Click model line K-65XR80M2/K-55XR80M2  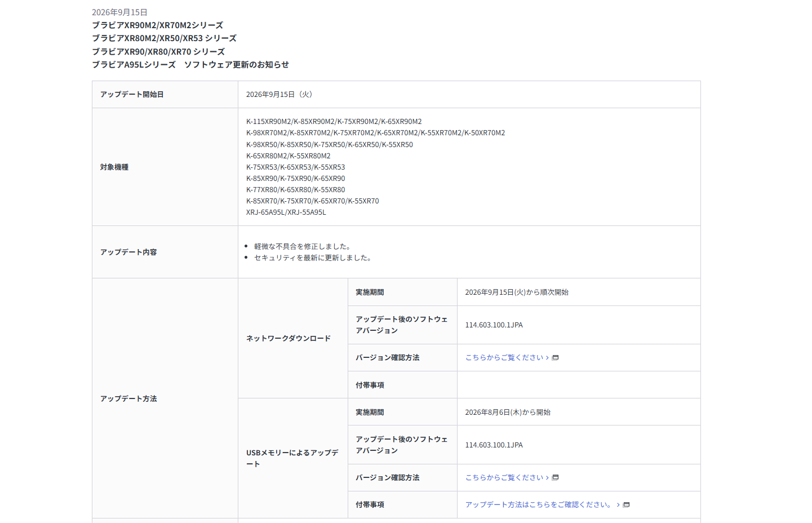coord(289,156)
